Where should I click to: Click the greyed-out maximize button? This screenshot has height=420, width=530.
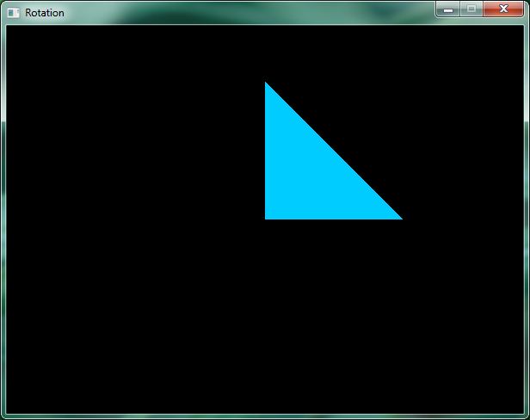pyautogui.click(x=471, y=9)
